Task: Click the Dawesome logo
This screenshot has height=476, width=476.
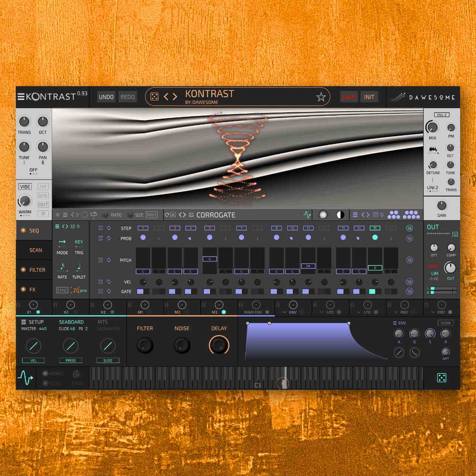Action: pyautogui.click(x=423, y=97)
